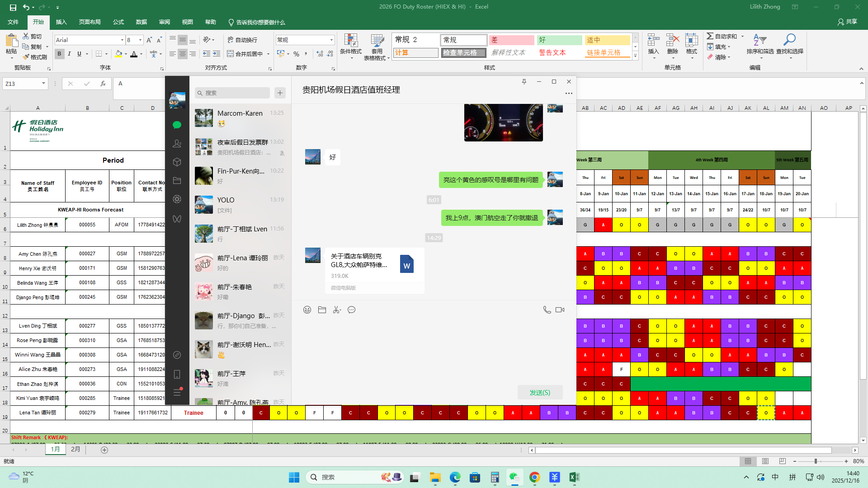This screenshot has height=488, width=868.
Task: Open WeChat contacts sidebar icon
Action: 177,144
